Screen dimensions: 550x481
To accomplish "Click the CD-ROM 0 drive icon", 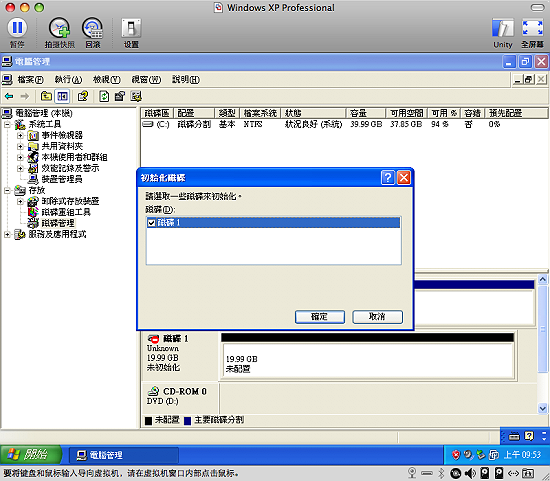I will tap(153, 391).
